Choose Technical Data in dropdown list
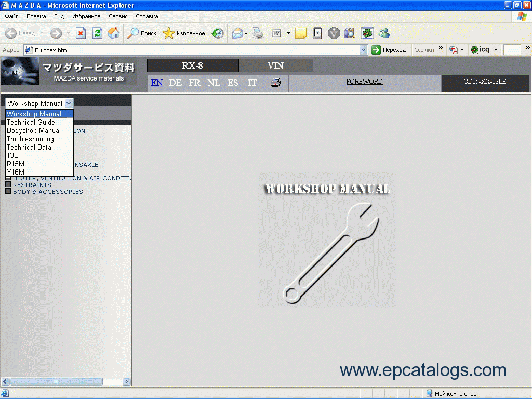 pyautogui.click(x=39, y=147)
